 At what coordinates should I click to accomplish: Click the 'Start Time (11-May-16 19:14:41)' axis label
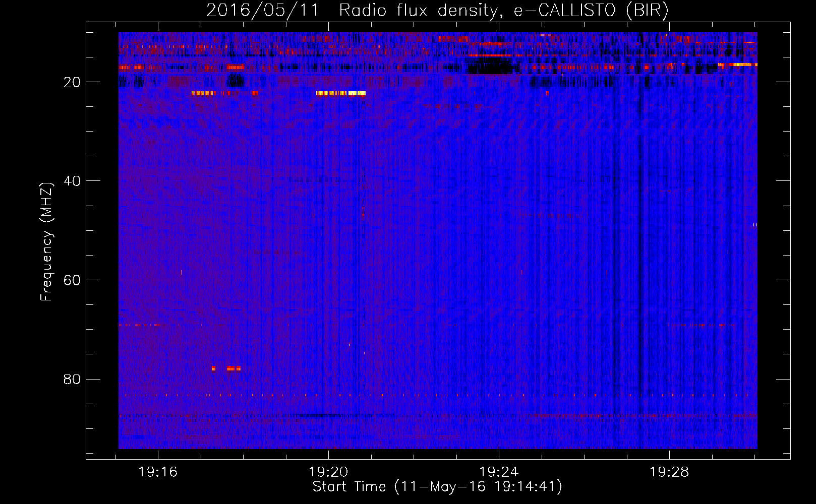[437, 487]
